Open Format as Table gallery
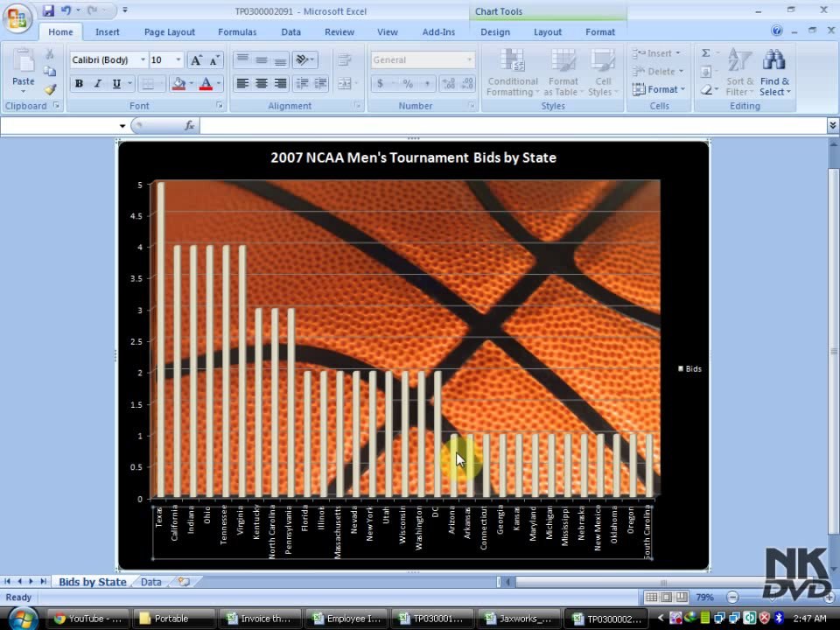Image resolution: width=840 pixels, height=630 pixels. tap(563, 73)
